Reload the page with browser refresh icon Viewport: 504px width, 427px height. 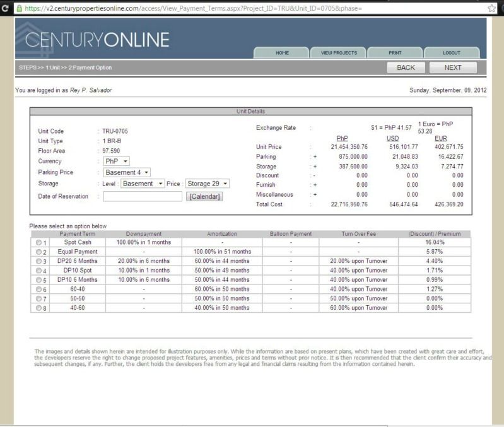tap(6, 8)
